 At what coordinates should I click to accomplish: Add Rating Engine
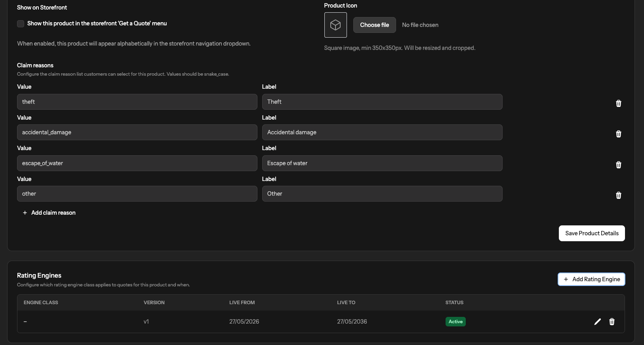click(591, 279)
